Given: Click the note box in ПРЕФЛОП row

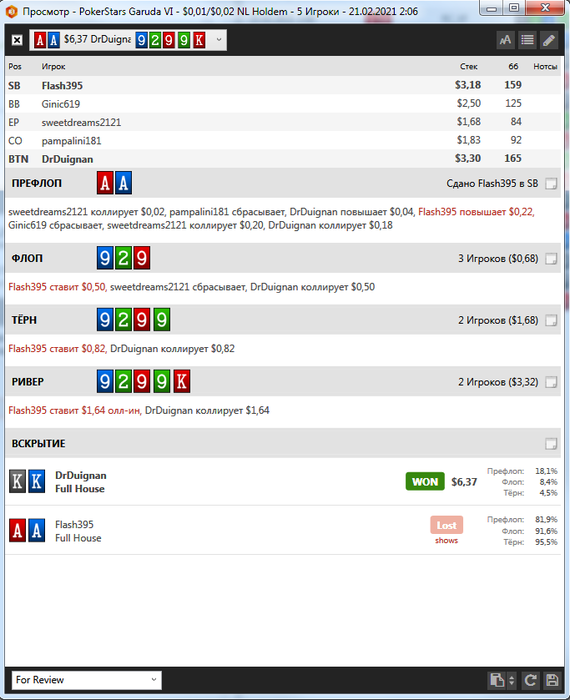Looking at the screenshot, I should coord(551,183).
